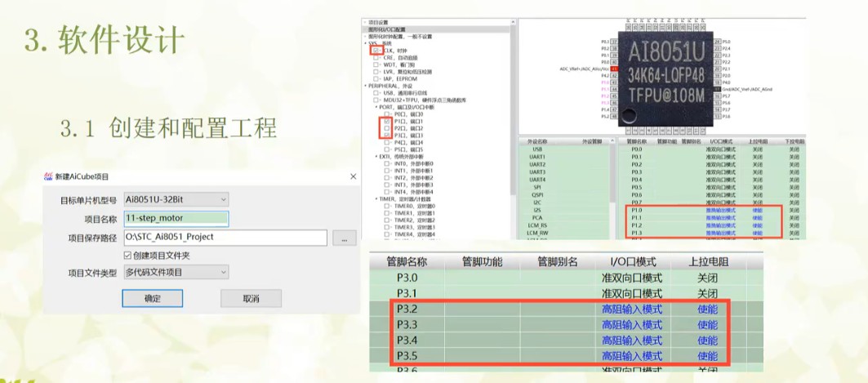Check the P4口 端口4 checkbox
Viewport: 868px width, 383px height.
click(387, 143)
